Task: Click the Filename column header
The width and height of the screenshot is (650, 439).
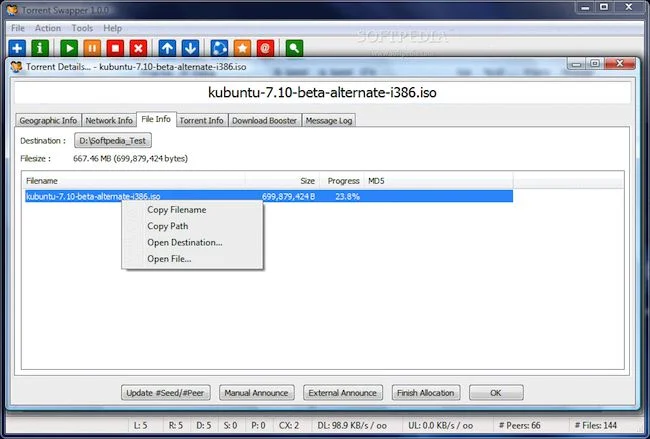Action: [x=133, y=181]
